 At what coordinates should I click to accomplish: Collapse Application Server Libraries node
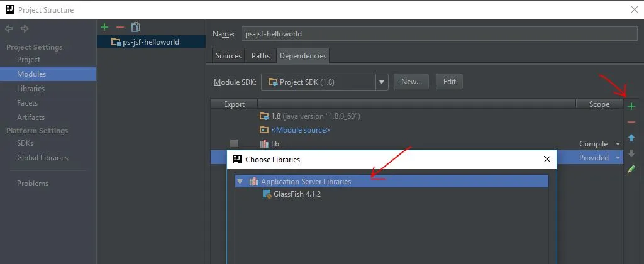[x=240, y=181]
